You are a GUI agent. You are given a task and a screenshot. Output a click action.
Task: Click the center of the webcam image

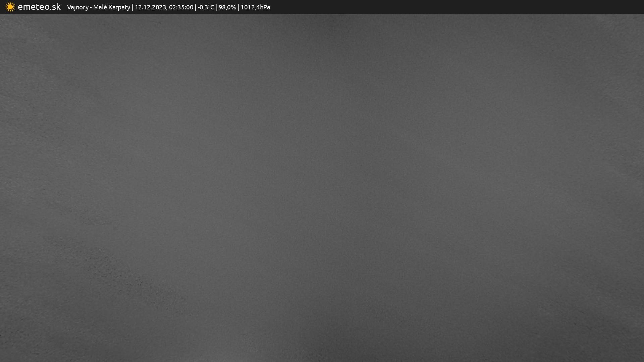[322, 188]
